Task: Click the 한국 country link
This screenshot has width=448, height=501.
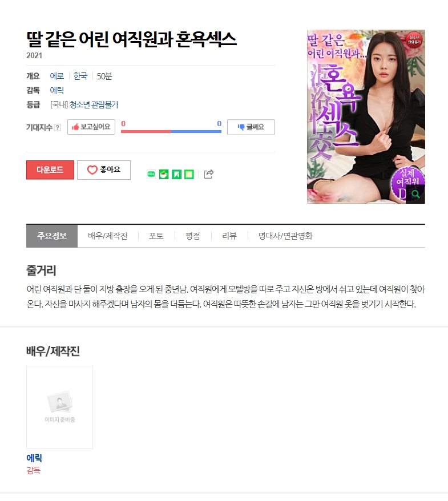Action: tap(80, 76)
